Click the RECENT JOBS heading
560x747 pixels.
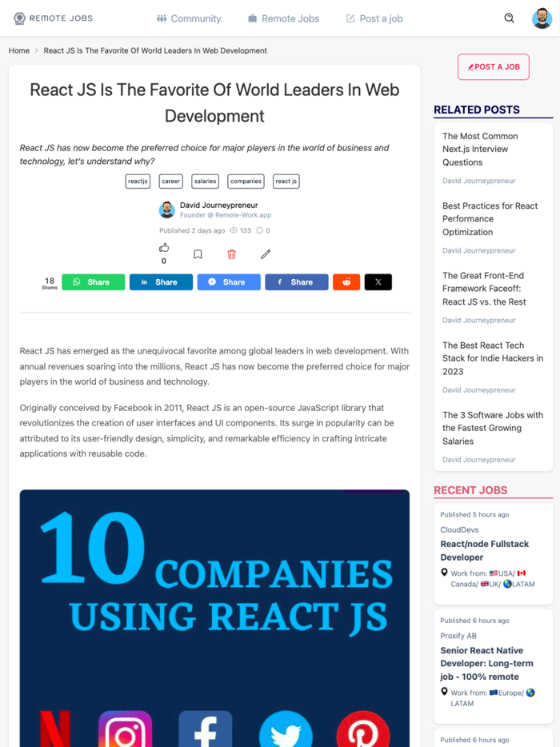coord(470,490)
